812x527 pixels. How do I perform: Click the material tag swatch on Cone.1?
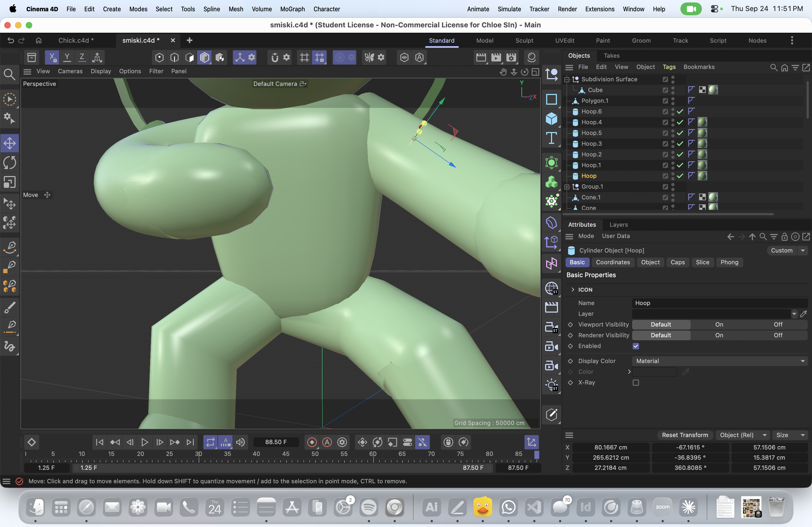tap(713, 197)
